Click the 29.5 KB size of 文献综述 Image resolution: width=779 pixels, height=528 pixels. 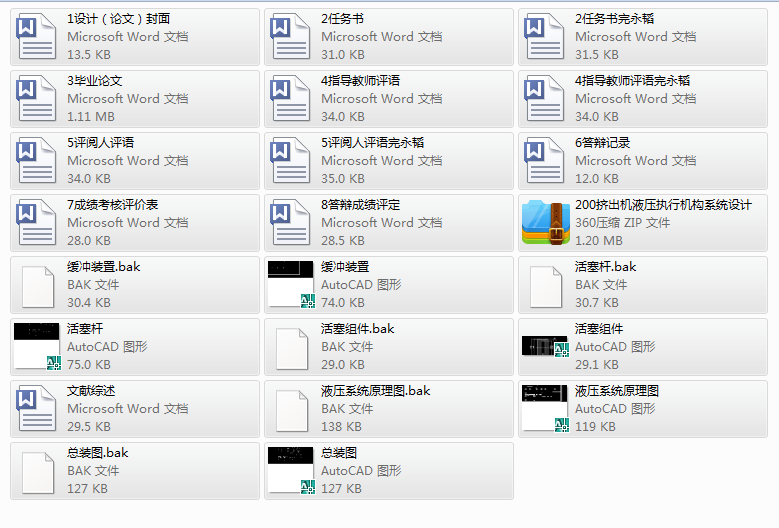pos(89,427)
